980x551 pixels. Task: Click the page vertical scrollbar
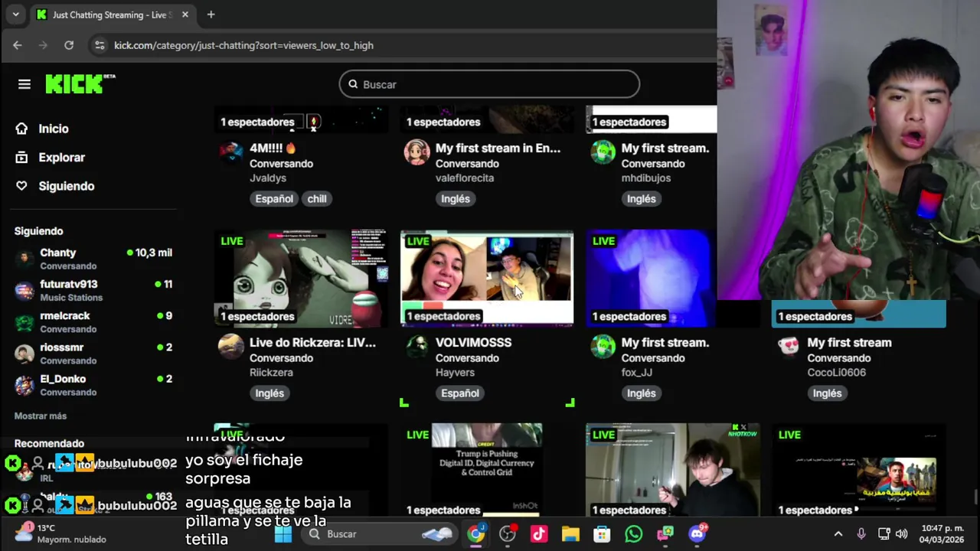click(976, 497)
